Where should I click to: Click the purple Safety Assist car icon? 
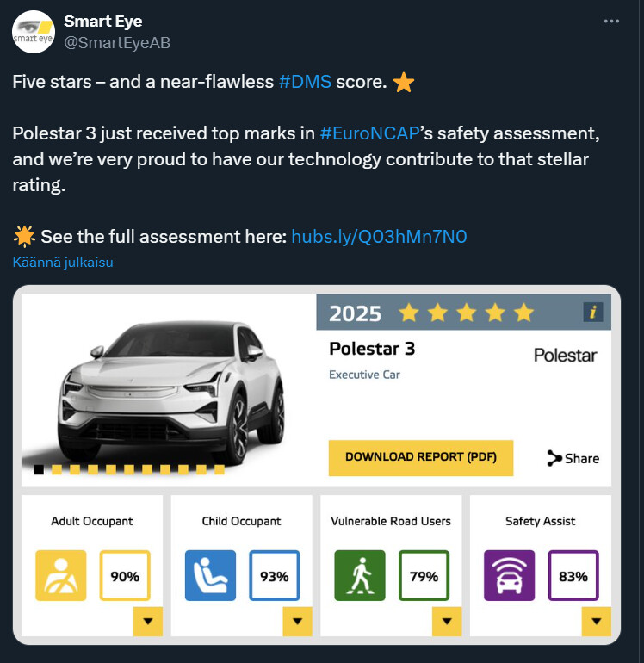click(x=509, y=575)
